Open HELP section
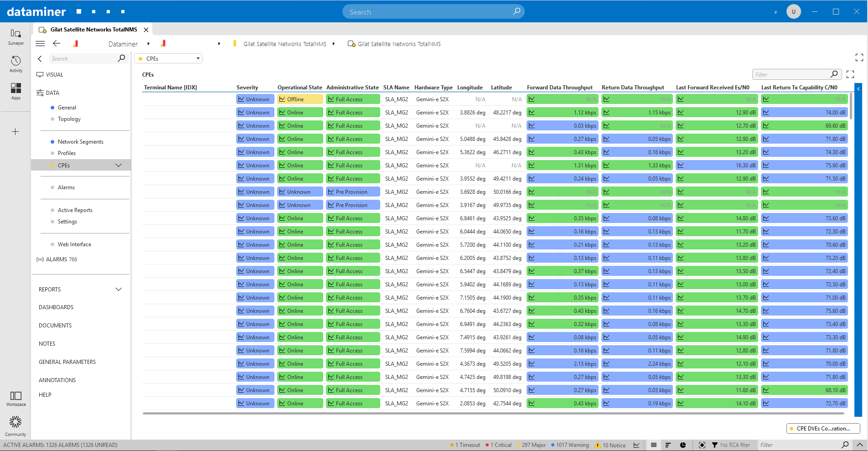Screen dimensions: 868x451 [45, 395]
